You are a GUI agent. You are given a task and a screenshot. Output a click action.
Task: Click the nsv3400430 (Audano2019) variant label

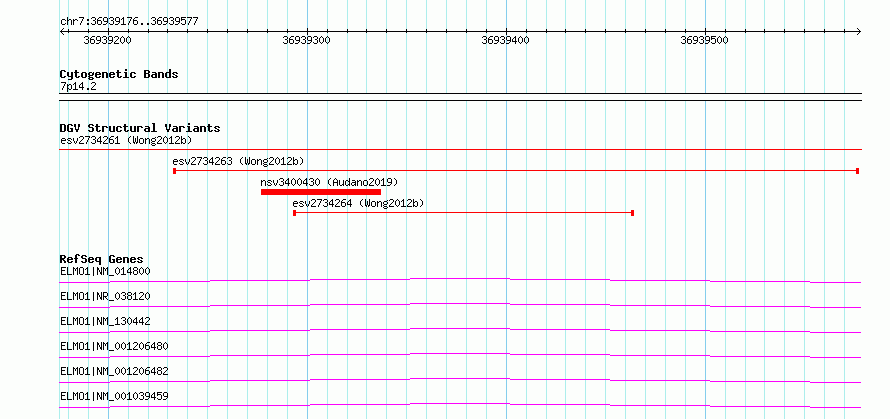coord(329,182)
